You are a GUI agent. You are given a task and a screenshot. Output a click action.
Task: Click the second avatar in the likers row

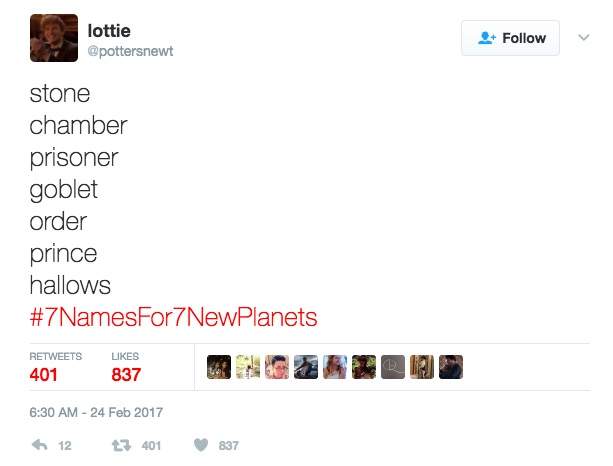249,368
